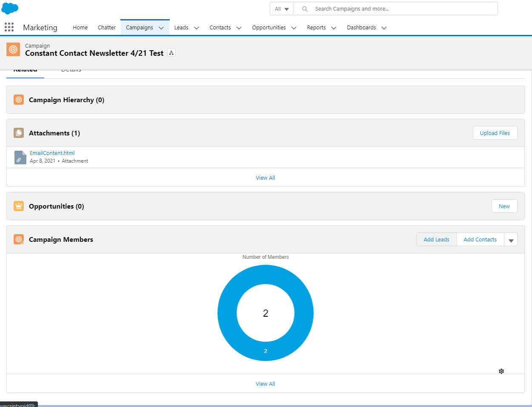Click the Campaign Members section icon

click(x=19, y=239)
